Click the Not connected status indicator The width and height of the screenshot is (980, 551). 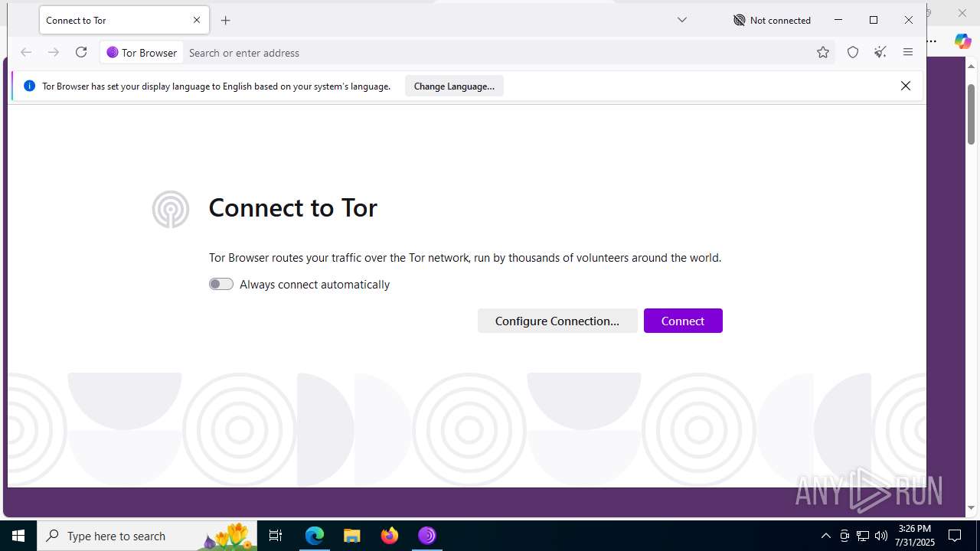tap(772, 21)
